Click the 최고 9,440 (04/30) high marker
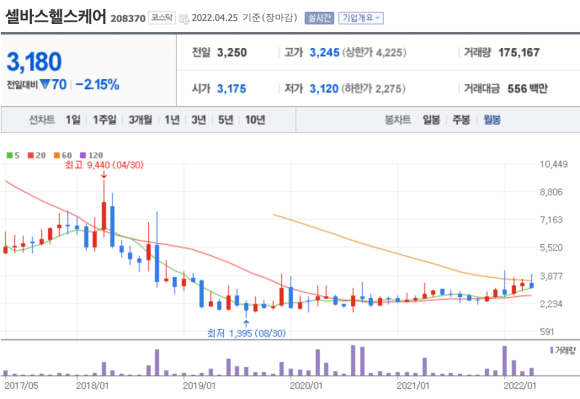 coord(104,165)
